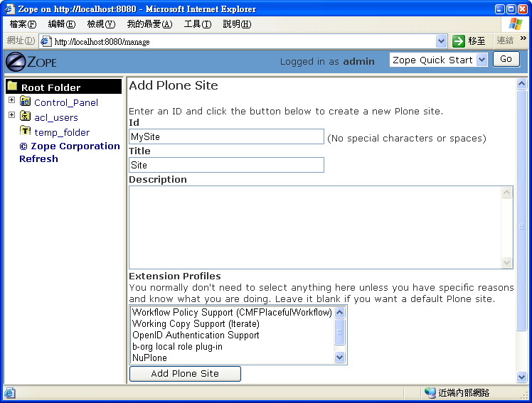Image resolution: width=532 pixels, height=403 pixels.
Task: Expand the acl_users tree node
Action: 12,115
